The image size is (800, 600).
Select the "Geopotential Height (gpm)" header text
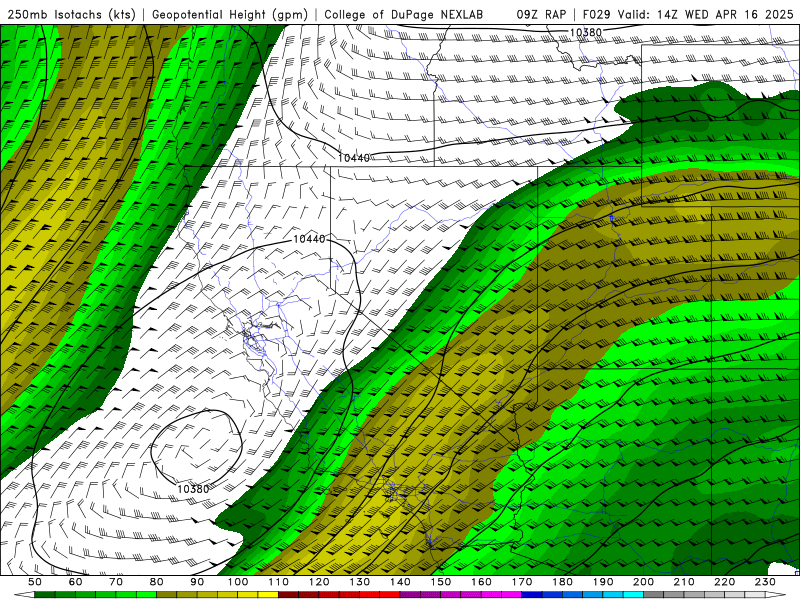[230, 15]
